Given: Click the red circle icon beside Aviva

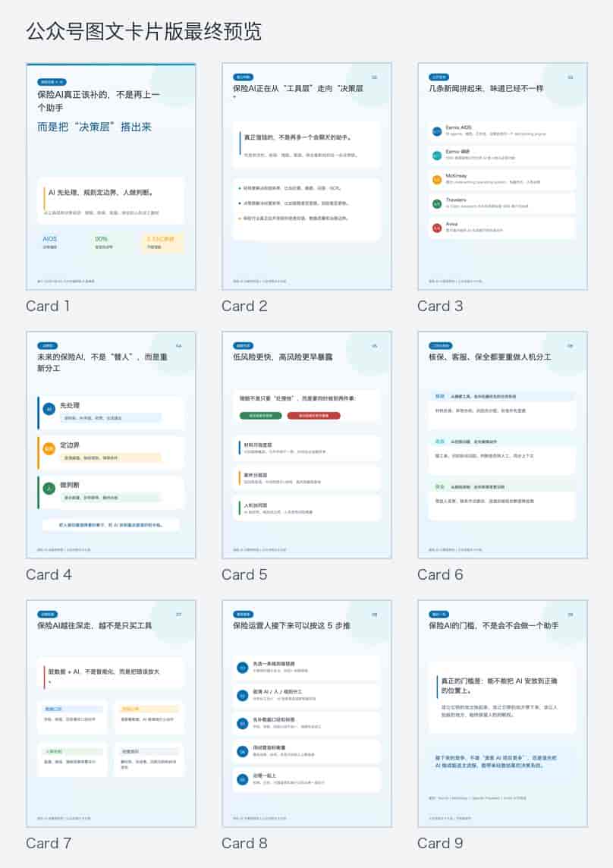Looking at the screenshot, I should 436,228.
